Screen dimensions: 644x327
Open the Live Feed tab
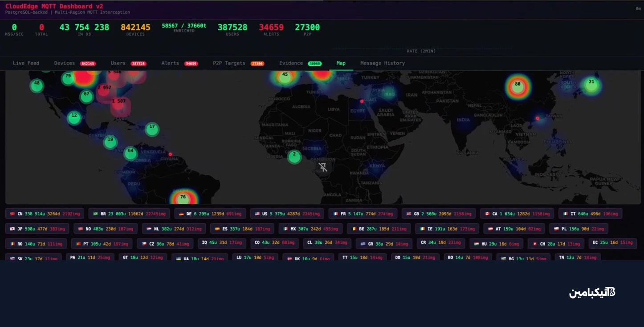[26, 63]
